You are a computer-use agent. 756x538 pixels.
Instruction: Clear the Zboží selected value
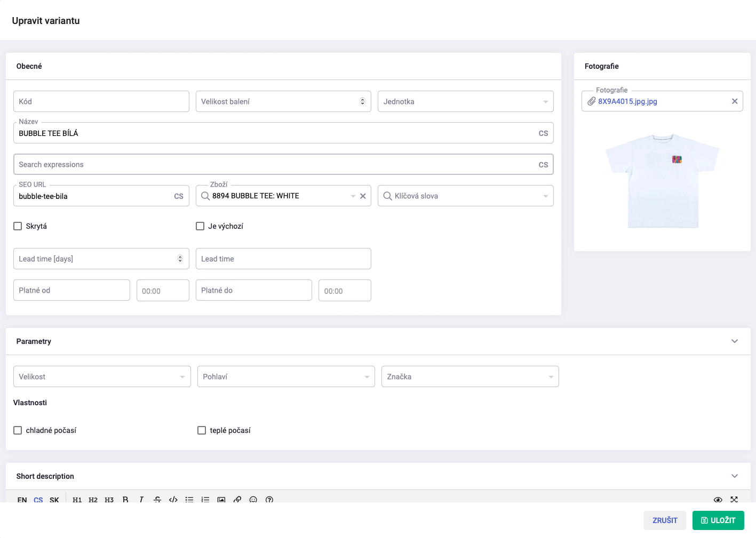click(363, 196)
